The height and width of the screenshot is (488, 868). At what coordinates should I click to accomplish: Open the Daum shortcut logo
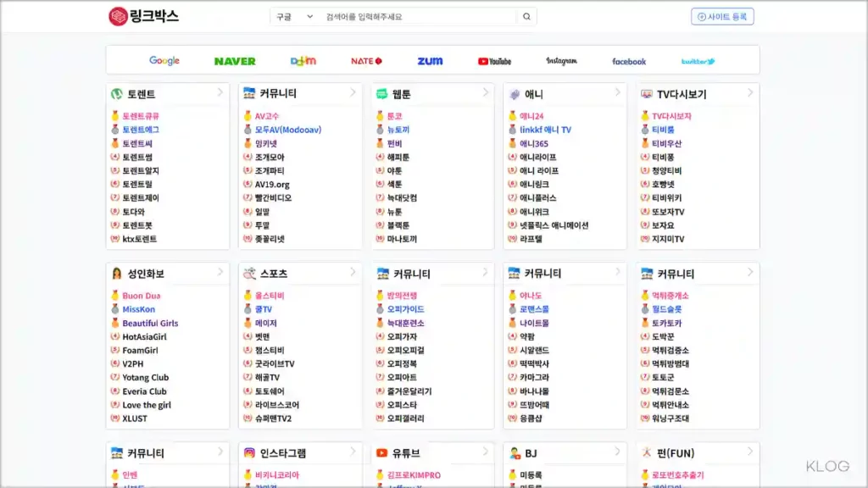(303, 60)
